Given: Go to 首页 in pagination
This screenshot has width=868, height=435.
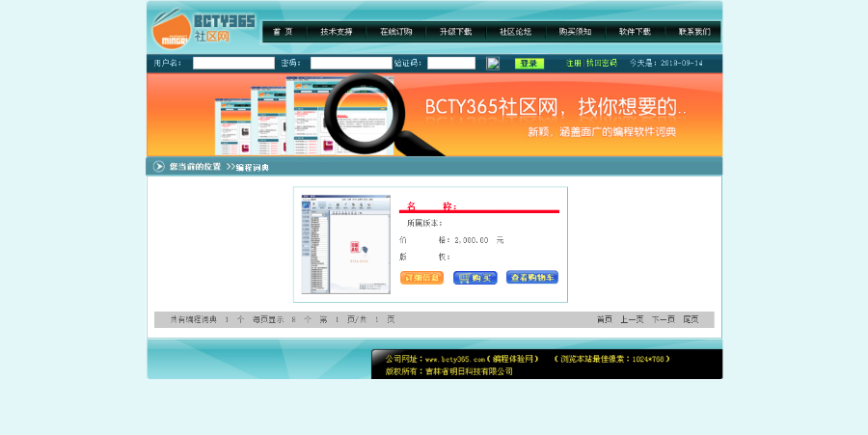Looking at the screenshot, I should click(605, 319).
